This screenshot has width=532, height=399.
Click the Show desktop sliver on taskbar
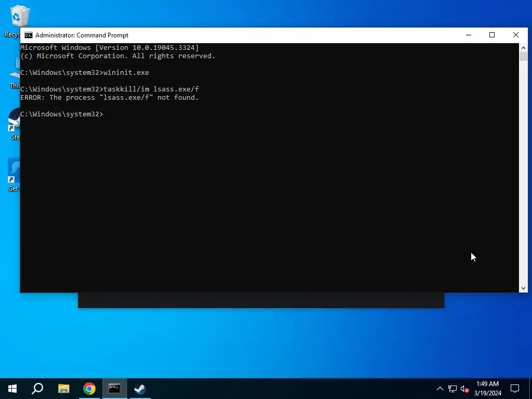(530, 389)
